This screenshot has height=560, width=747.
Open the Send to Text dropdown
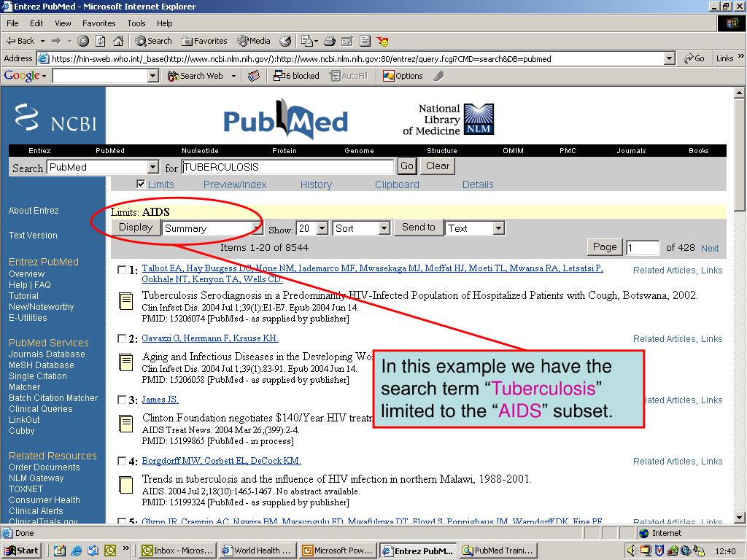pyautogui.click(x=475, y=228)
